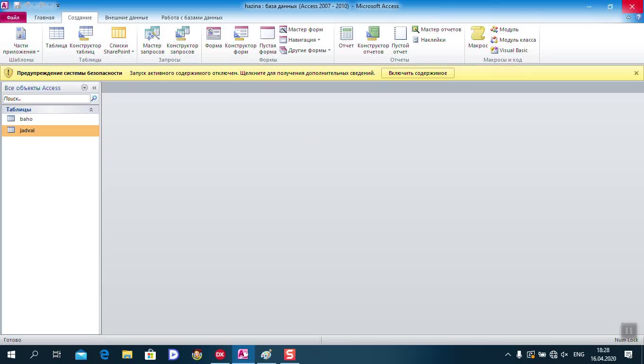Open the Mail app from taskbar
The image size is (644, 364).
click(81, 354)
